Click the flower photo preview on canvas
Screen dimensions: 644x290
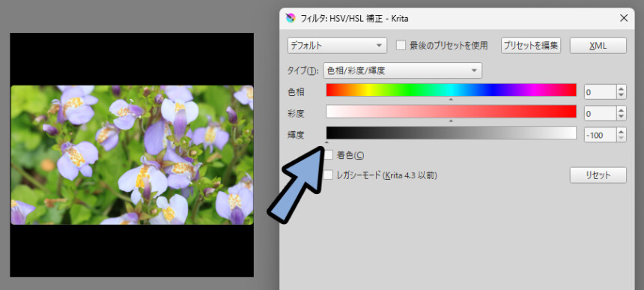coord(132,155)
